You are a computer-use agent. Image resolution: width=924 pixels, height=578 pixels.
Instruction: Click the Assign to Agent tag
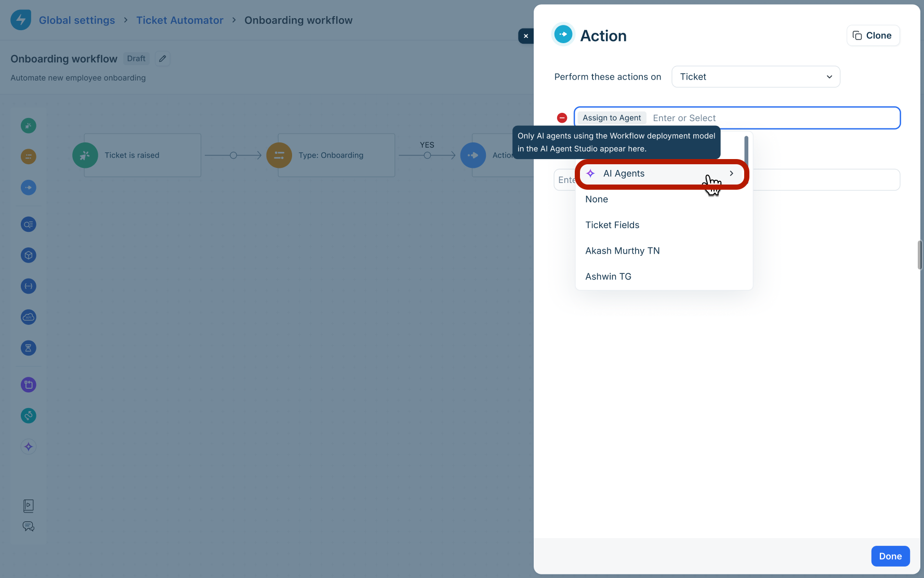(x=612, y=118)
